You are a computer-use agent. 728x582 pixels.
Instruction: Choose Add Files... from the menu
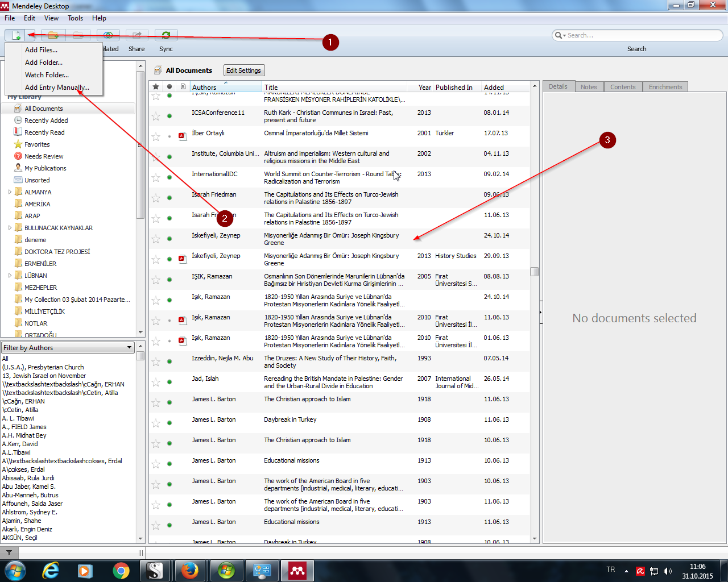[41, 50]
